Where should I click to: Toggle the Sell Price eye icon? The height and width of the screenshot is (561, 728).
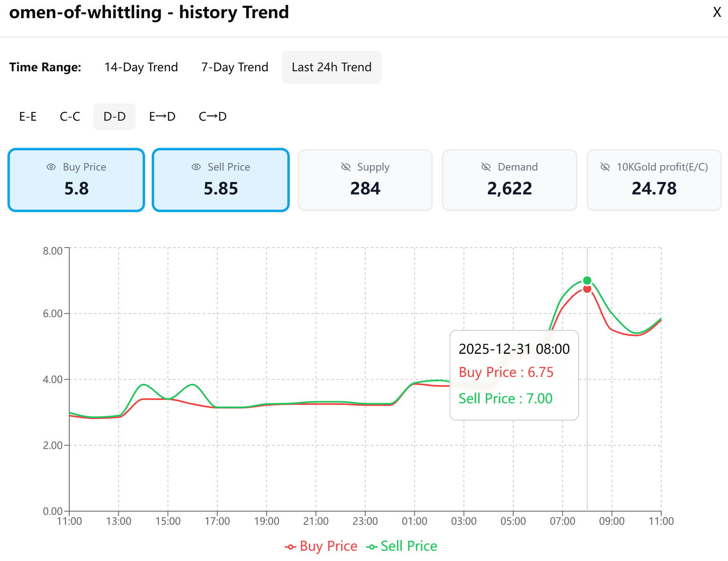tap(196, 167)
